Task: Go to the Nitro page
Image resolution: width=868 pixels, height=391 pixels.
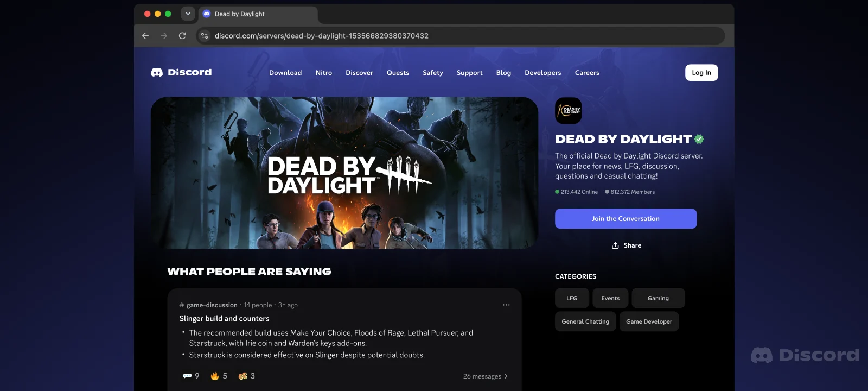Action: click(x=324, y=73)
